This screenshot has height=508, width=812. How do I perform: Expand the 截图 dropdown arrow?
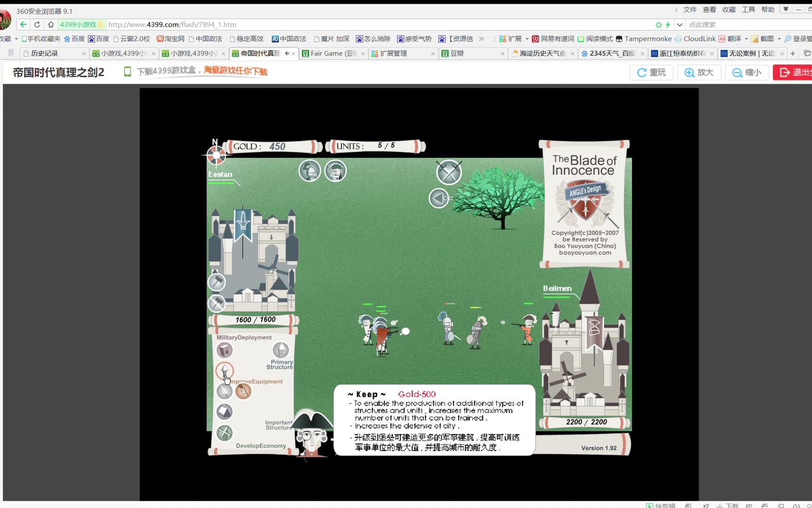coord(779,39)
